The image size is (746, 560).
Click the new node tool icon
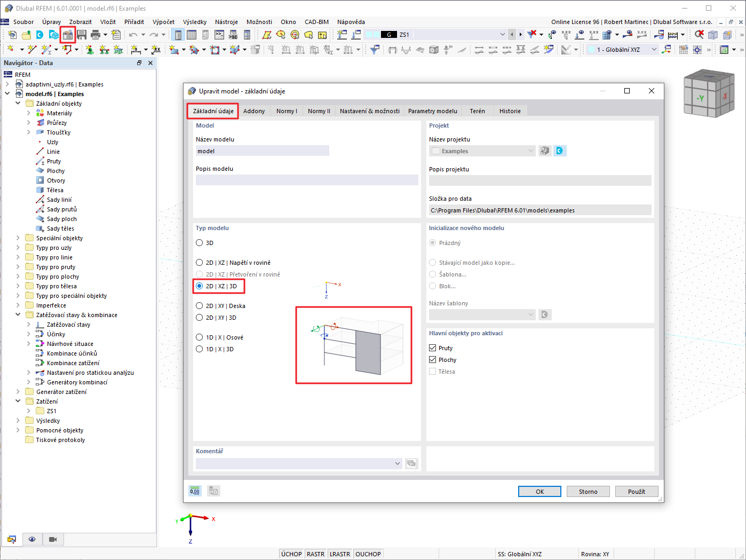tap(10, 50)
